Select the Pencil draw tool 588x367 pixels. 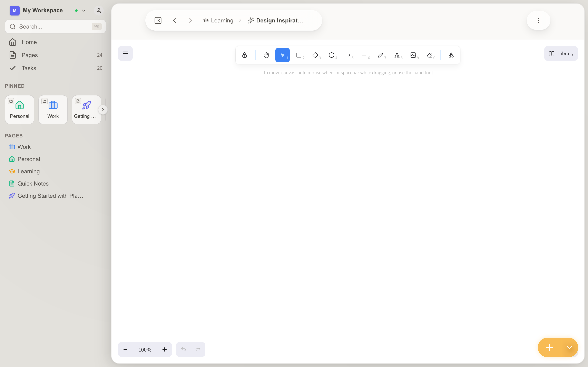tap(380, 55)
